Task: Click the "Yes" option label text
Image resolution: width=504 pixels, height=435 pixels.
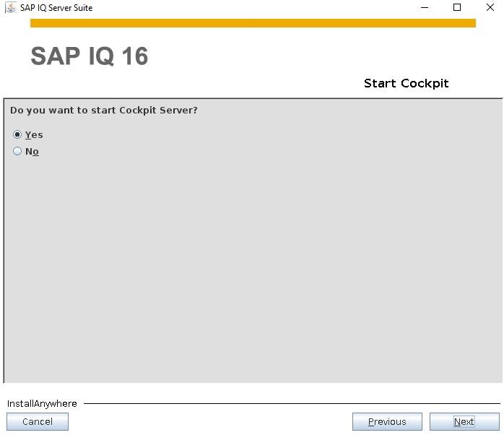Action: 34,135
